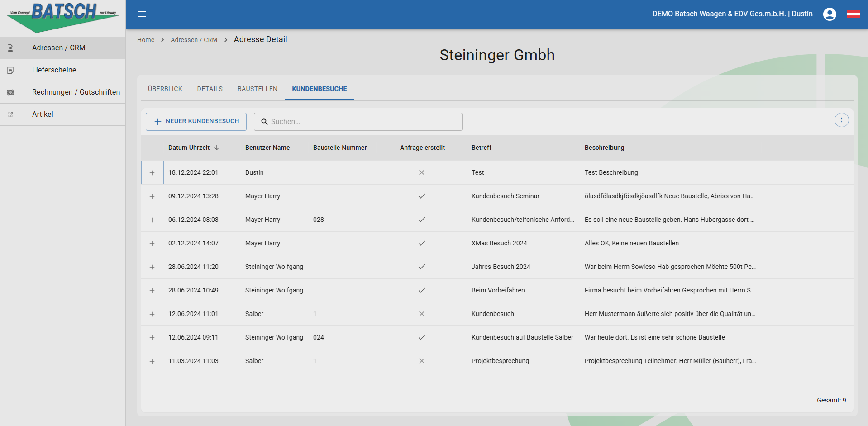
Task: Switch to the Überblick tab
Action: point(165,89)
